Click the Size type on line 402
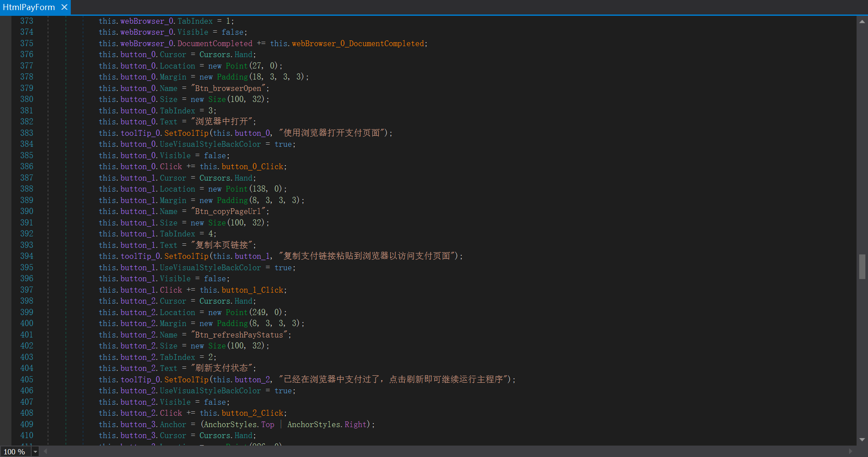 pyautogui.click(x=217, y=346)
